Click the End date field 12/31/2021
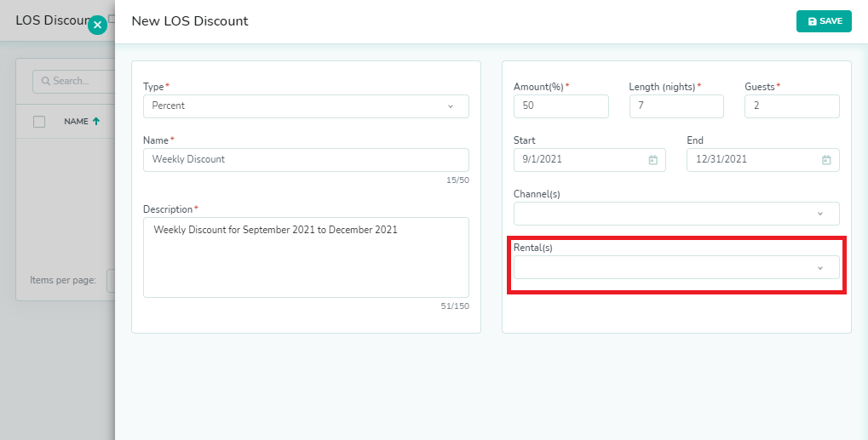This screenshot has height=440, width=868. 763,160
